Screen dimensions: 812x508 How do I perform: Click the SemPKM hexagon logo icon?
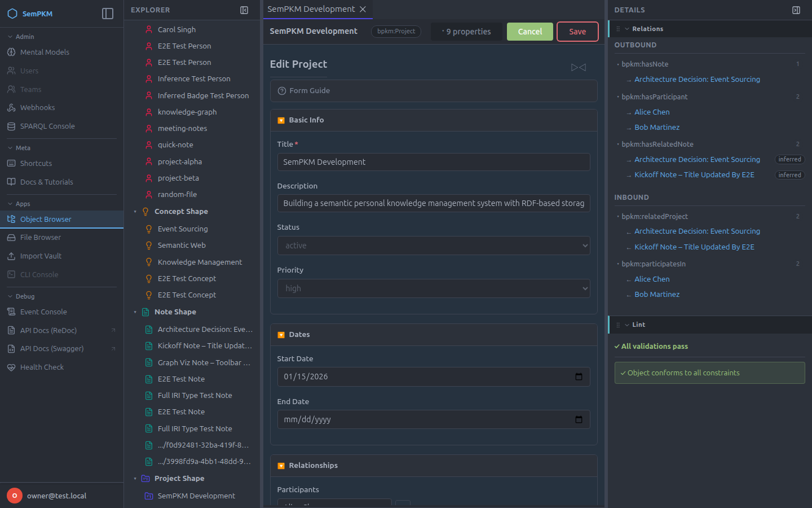(12, 14)
